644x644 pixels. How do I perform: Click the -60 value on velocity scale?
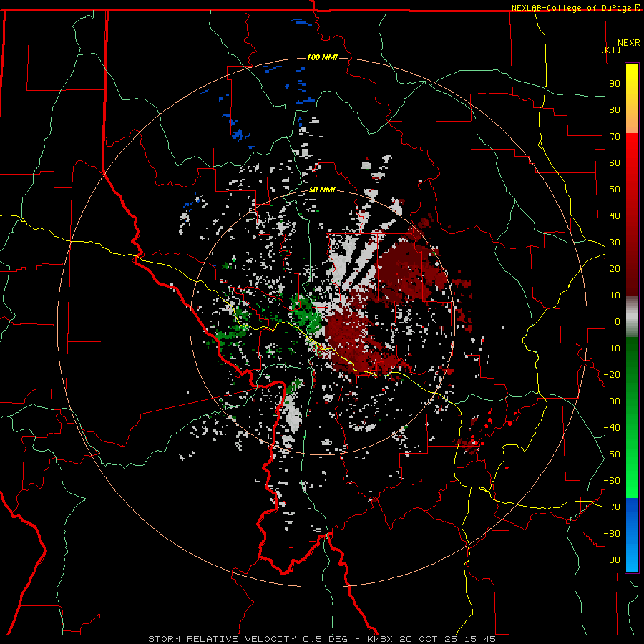click(x=612, y=481)
